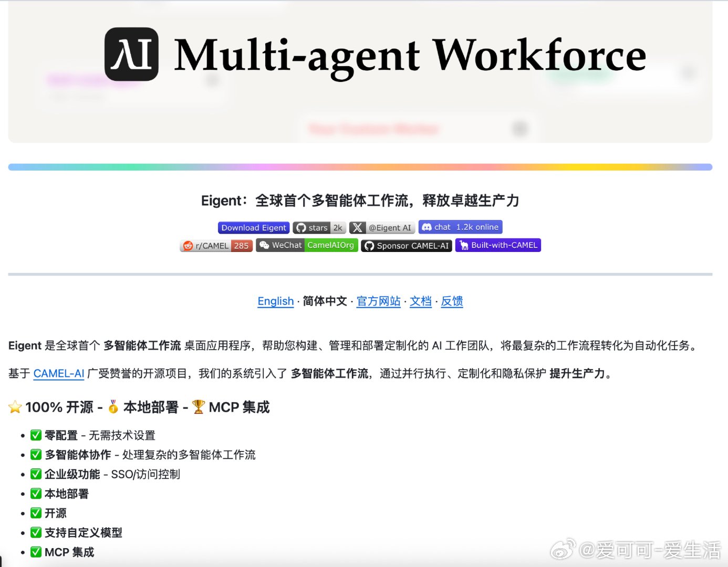Click the WeChat CamelAIOrg badge
This screenshot has width=728, height=567.
point(307,245)
